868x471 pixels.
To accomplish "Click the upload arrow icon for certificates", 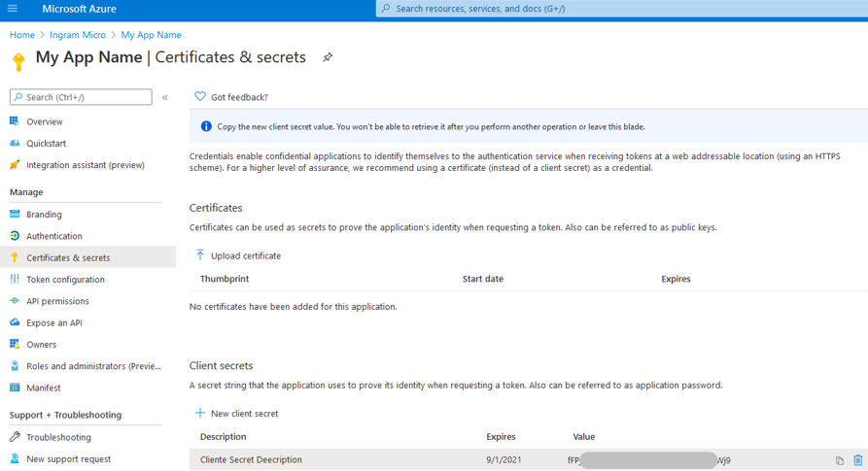I will pyautogui.click(x=200, y=254).
